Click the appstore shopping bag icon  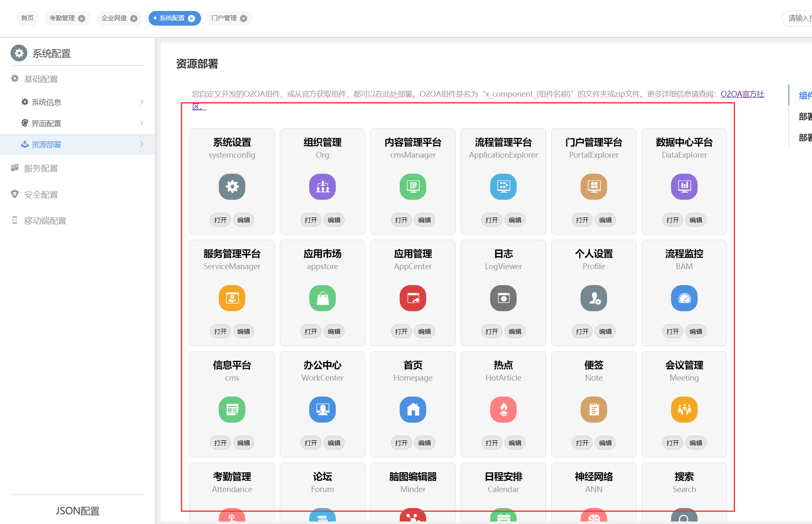pos(322,298)
